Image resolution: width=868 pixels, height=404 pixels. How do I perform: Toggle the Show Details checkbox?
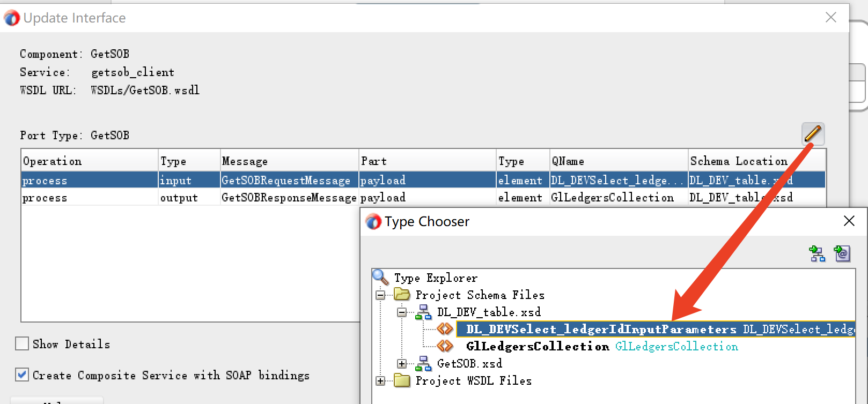click(x=22, y=343)
